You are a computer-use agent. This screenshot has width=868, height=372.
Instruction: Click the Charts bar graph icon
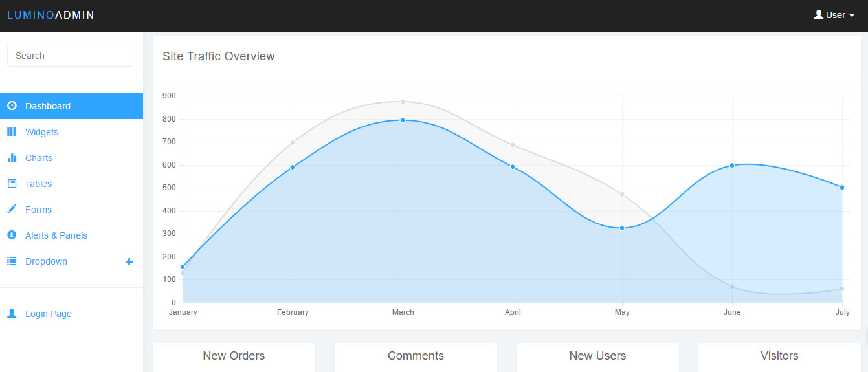click(x=12, y=158)
